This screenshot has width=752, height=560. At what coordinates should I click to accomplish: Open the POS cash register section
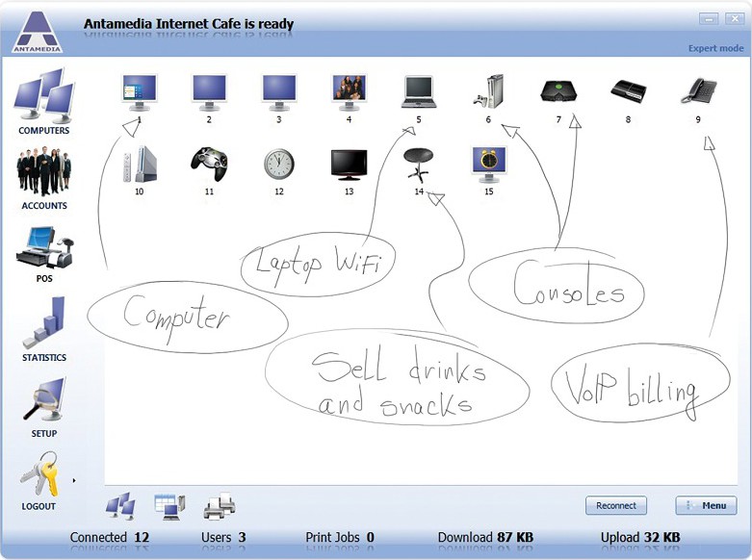44,254
